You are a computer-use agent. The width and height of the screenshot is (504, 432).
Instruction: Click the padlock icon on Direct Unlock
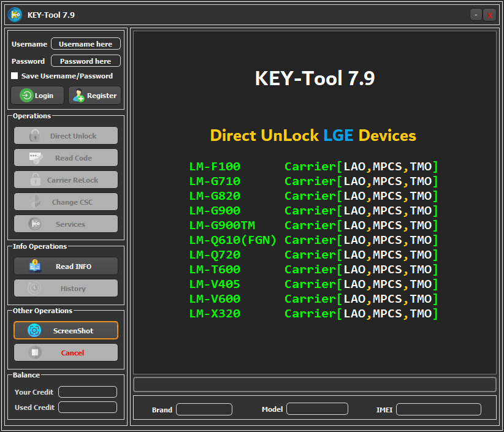(35, 135)
